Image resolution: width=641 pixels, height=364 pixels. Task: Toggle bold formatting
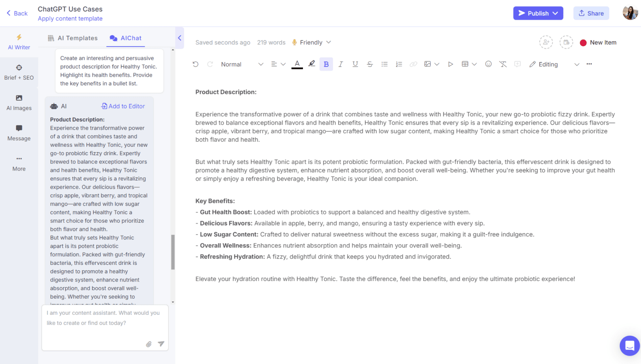[x=326, y=64]
